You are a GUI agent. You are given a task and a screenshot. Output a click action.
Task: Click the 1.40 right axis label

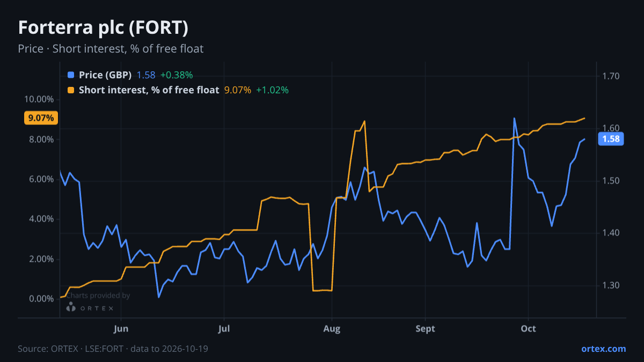point(611,233)
